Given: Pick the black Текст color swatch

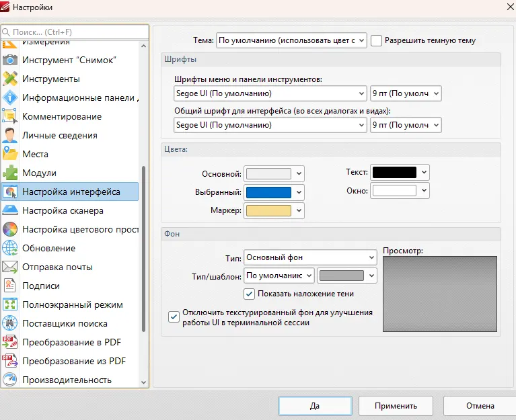Looking at the screenshot, I should click(394, 172).
